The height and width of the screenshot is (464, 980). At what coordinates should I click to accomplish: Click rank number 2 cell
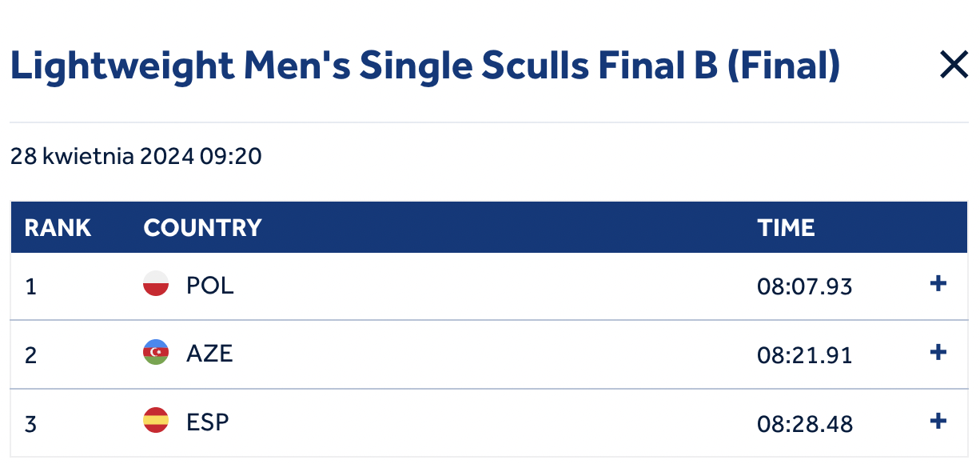coord(31,354)
